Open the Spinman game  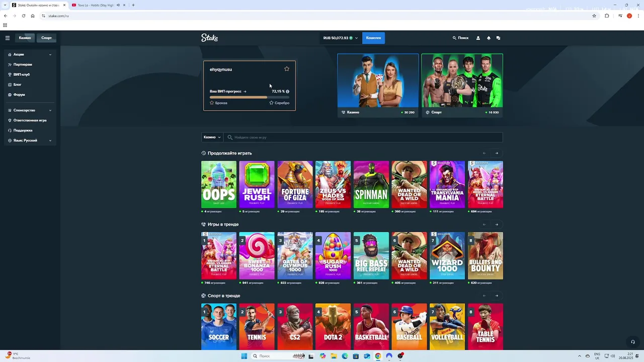pyautogui.click(x=371, y=185)
